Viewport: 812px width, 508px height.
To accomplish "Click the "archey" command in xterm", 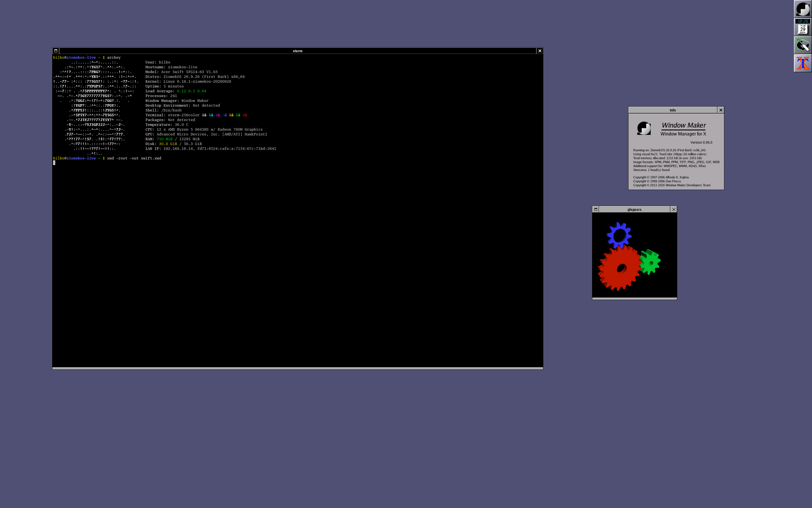I will pyautogui.click(x=114, y=58).
